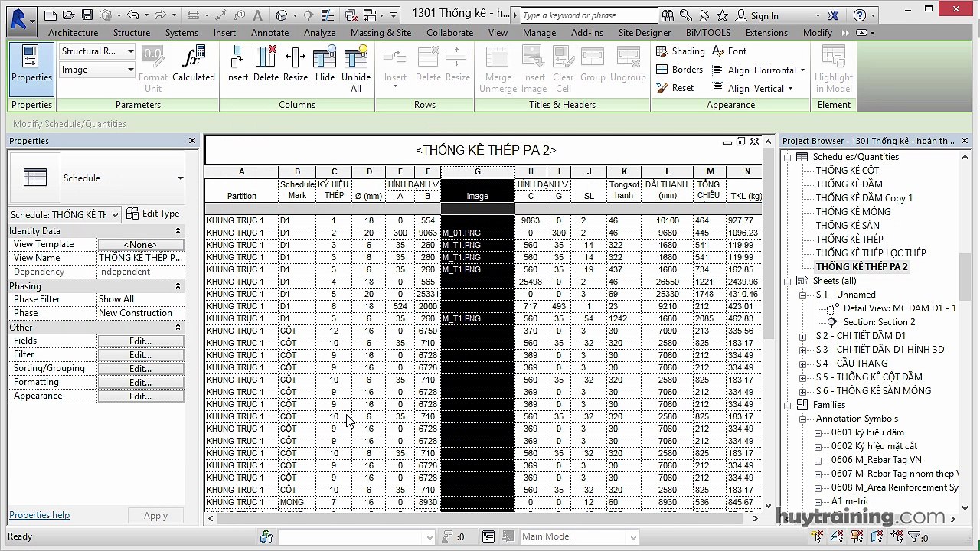The height and width of the screenshot is (551, 980).
Task: Open the Architecture ribbon tab
Action: coord(73,33)
